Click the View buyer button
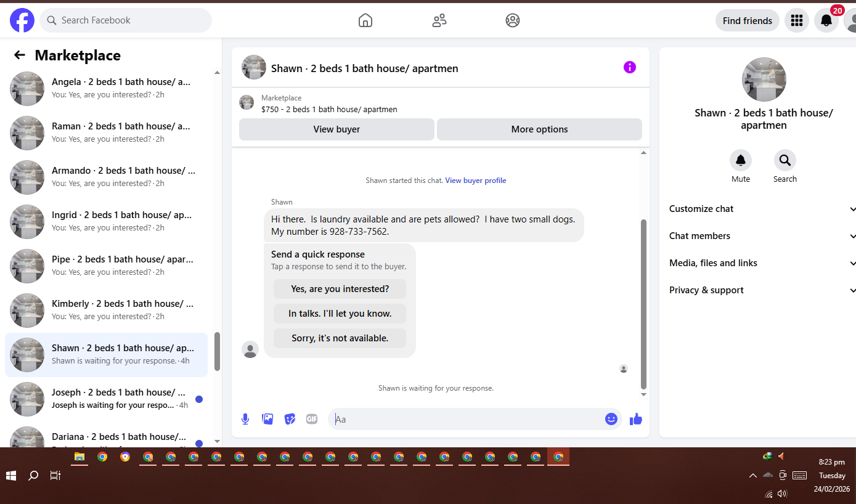This screenshot has height=504, width=856. [336, 129]
